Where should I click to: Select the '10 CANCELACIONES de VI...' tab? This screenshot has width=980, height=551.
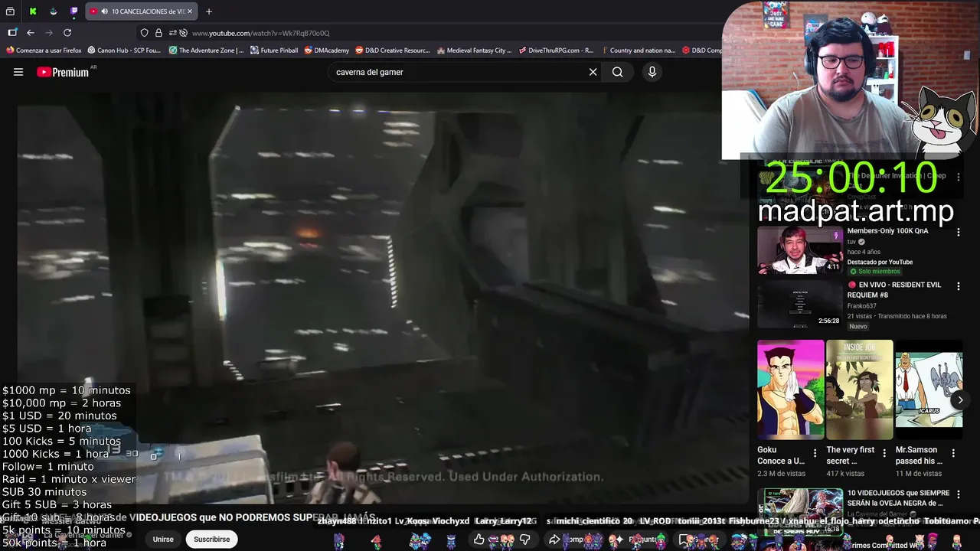pyautogui.click(x=140, y=11)
